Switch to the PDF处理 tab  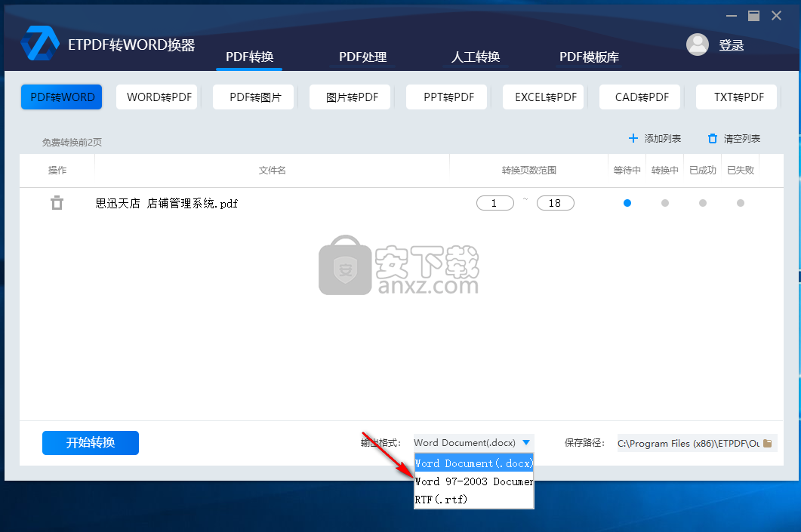point(362,57)
